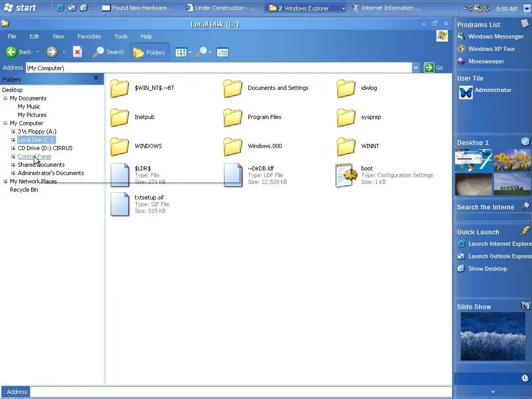Open the Documents and Settings folder
Viewport: 532px width, 399px height.
(x=266, y=88)
